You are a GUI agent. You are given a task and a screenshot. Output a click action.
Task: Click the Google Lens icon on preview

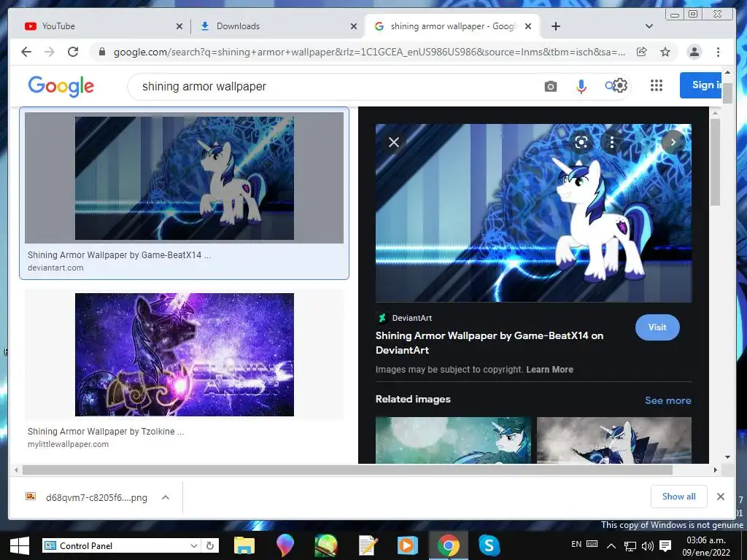point(581,142)
